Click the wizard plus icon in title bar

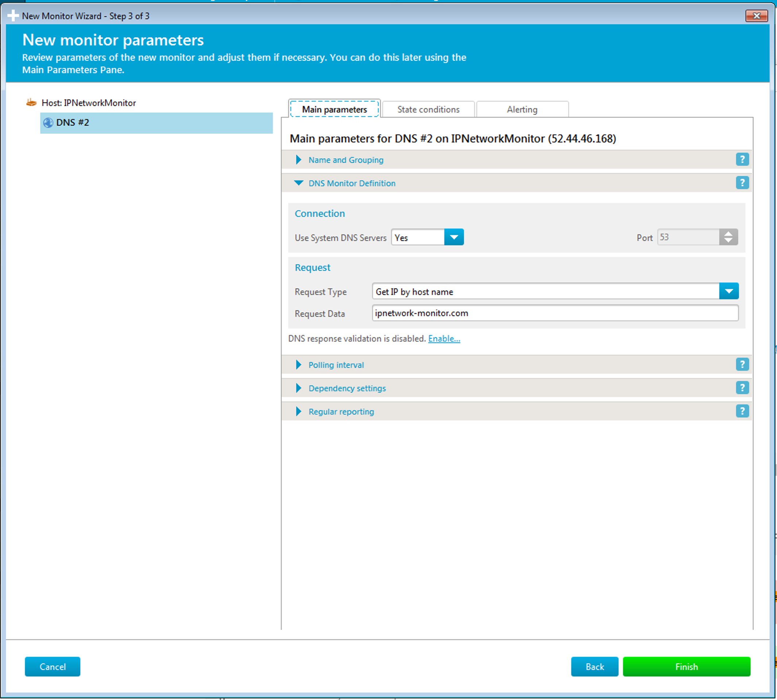[x=13, y=16]
